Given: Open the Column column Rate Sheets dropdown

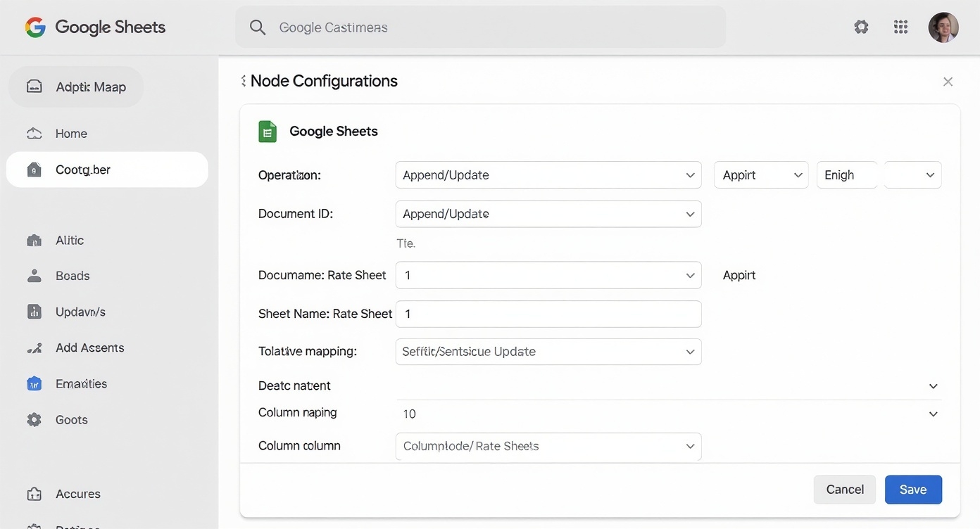Looking at the screenshot, I should click(x=548, y=447).
